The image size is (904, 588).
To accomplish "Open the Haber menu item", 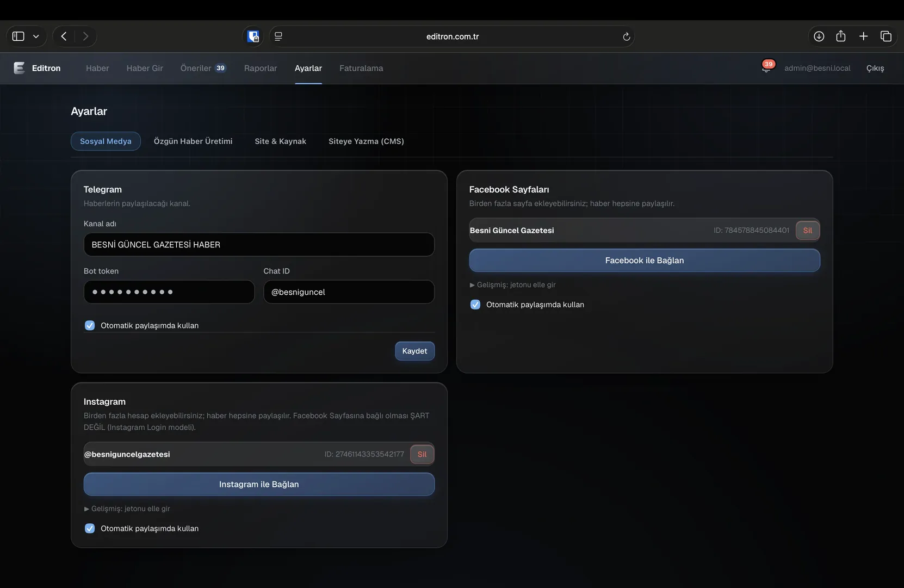I will pyautogui.click(x=97, y=68).
